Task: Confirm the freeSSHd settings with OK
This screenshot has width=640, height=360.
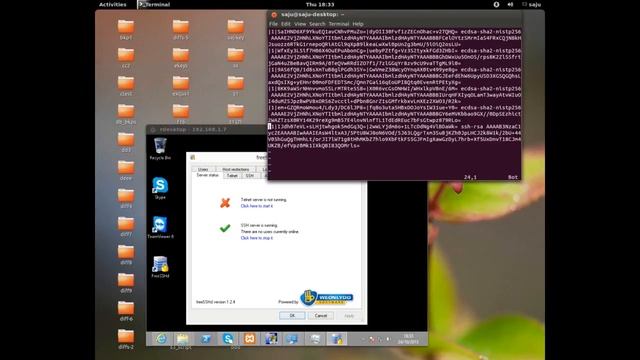Action: click(x=292, y=316)
